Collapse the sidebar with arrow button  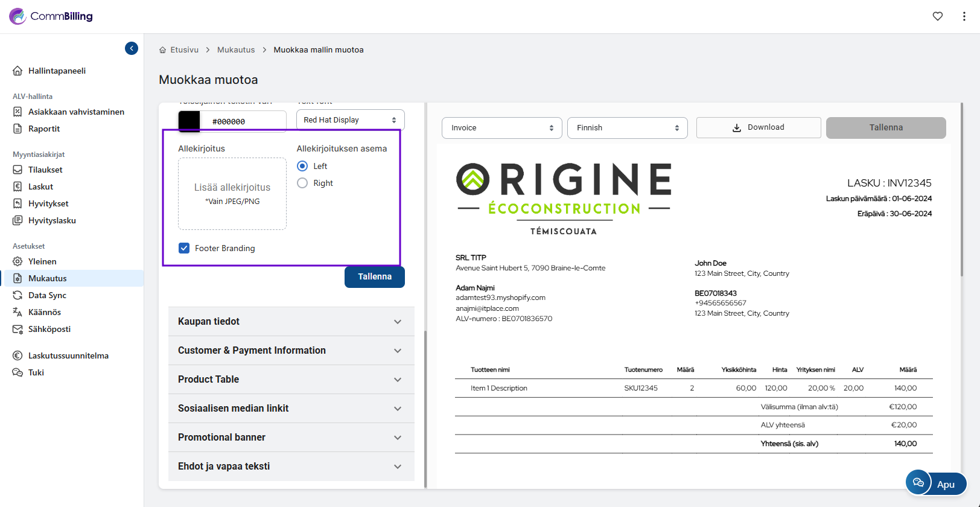[132, 48]
